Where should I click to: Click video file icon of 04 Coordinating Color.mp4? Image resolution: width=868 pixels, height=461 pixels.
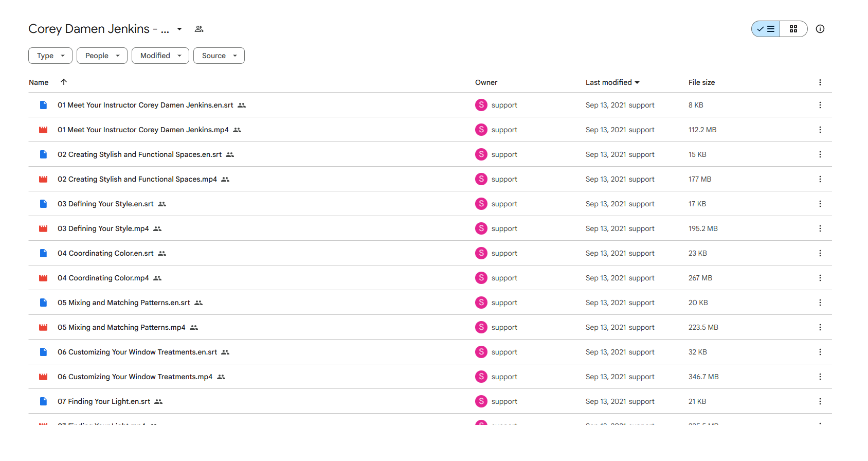pos(43,278)
